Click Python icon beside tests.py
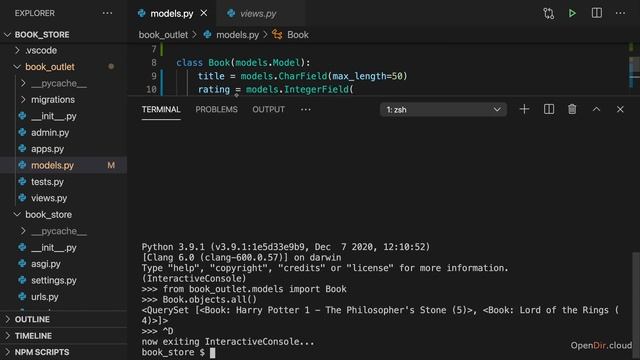640x360 pixels. click(x=22, y=181)
